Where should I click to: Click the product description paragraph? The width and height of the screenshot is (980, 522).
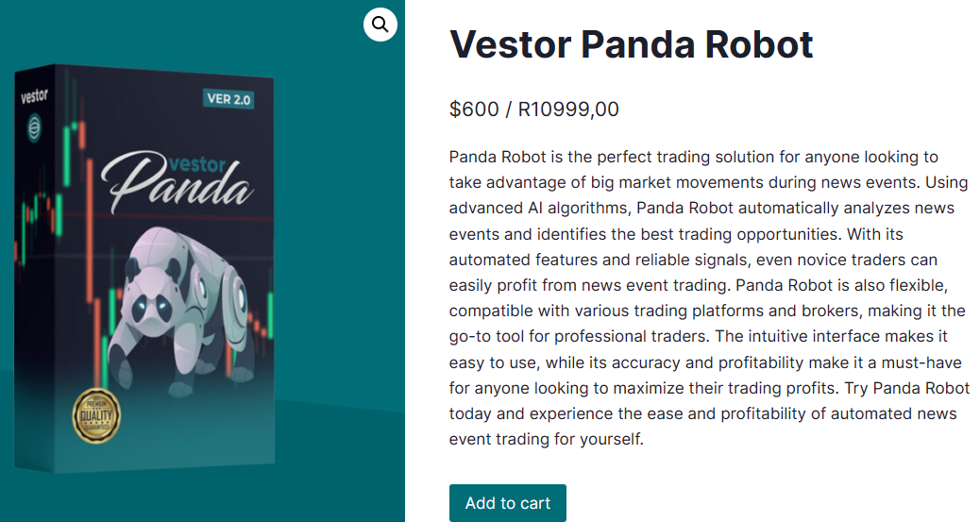point(709,297)
